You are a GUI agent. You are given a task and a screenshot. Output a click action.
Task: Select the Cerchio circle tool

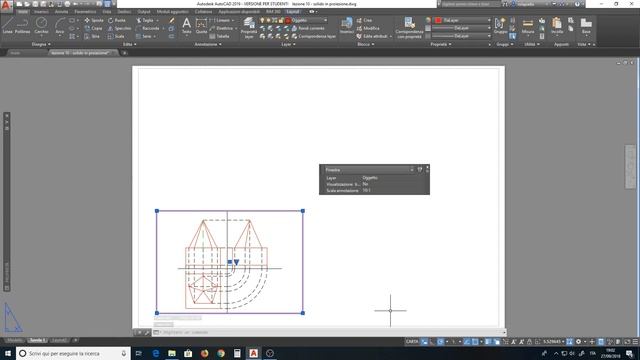click(x=41, y=25)
